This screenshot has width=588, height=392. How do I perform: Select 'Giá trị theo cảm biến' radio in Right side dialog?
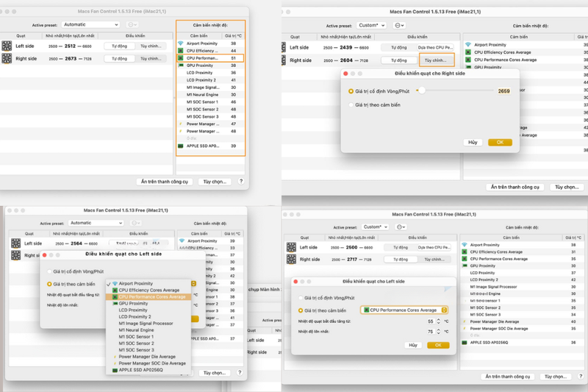point(351,105)
